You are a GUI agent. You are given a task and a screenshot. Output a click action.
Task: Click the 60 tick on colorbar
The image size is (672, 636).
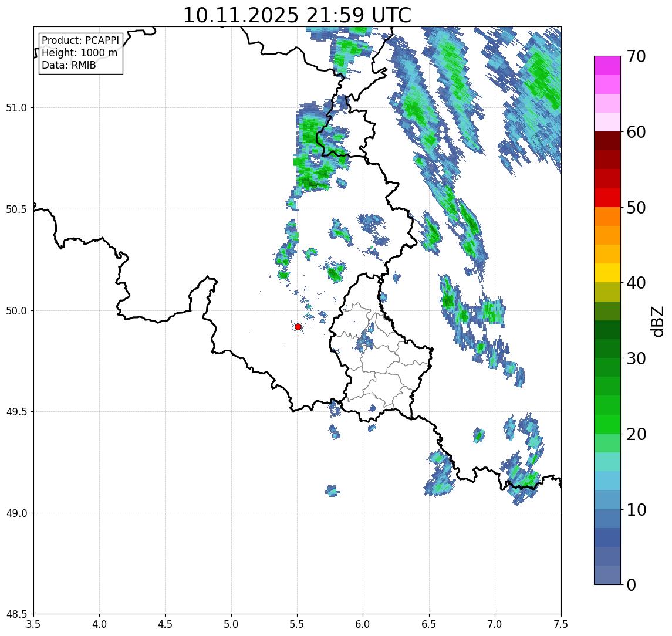pos(636,132)
